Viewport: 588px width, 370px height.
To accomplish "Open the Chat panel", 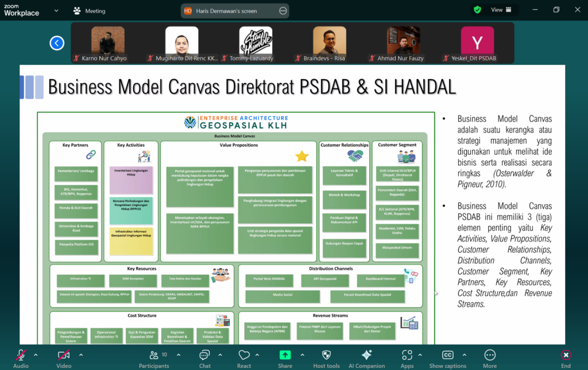I will click(x=204, y=357).
